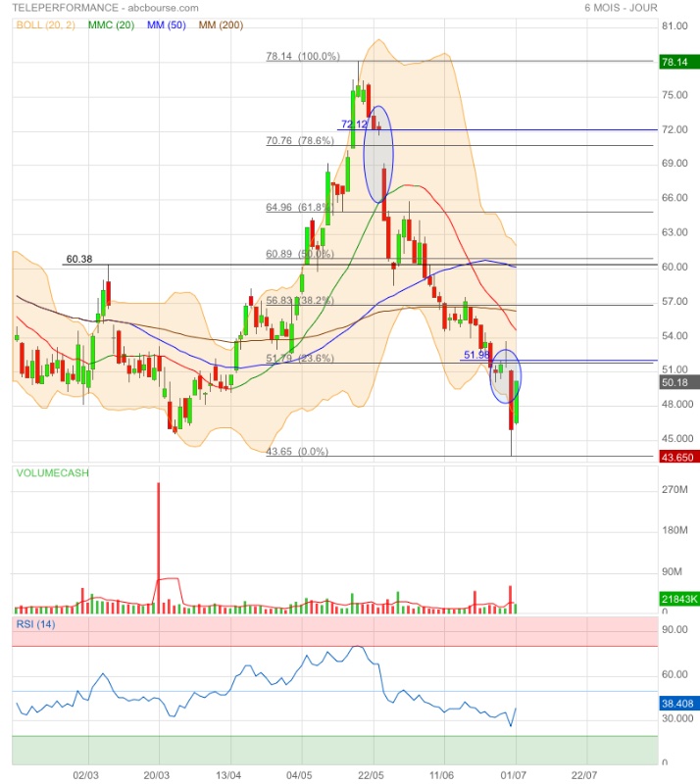The image size is (700, 784).
Task: Click the 72.12 gap level label
Action: (x=354, y=124)
